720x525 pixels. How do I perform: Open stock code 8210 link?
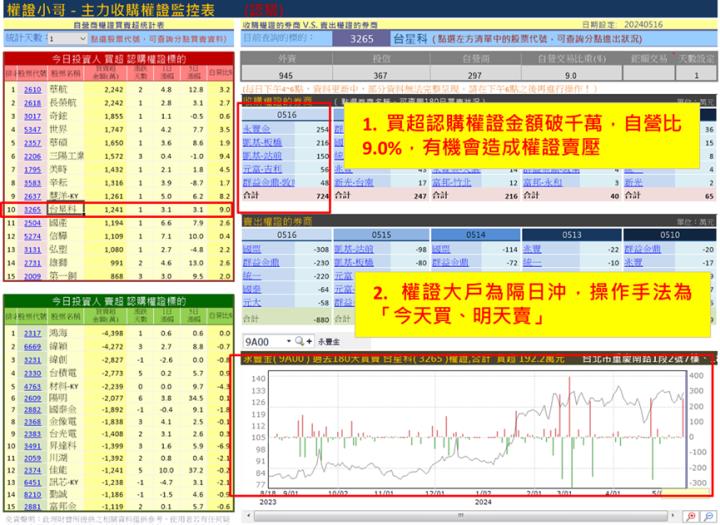[33, 494]
